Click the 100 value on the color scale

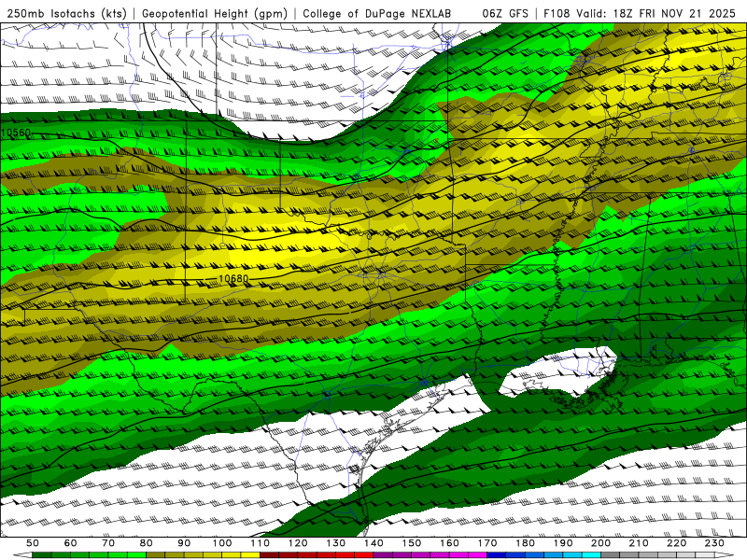(x=222, y=543)
